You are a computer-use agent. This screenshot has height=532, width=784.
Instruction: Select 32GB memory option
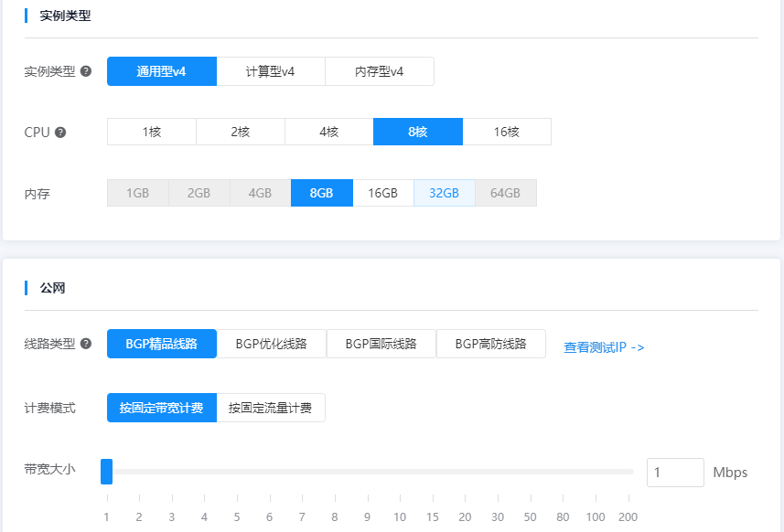pyautogui.click(x=444, y=193)
